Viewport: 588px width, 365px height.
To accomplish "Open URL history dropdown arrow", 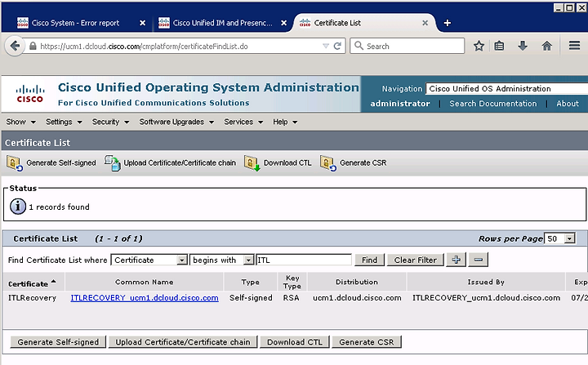I will point(326,47).
